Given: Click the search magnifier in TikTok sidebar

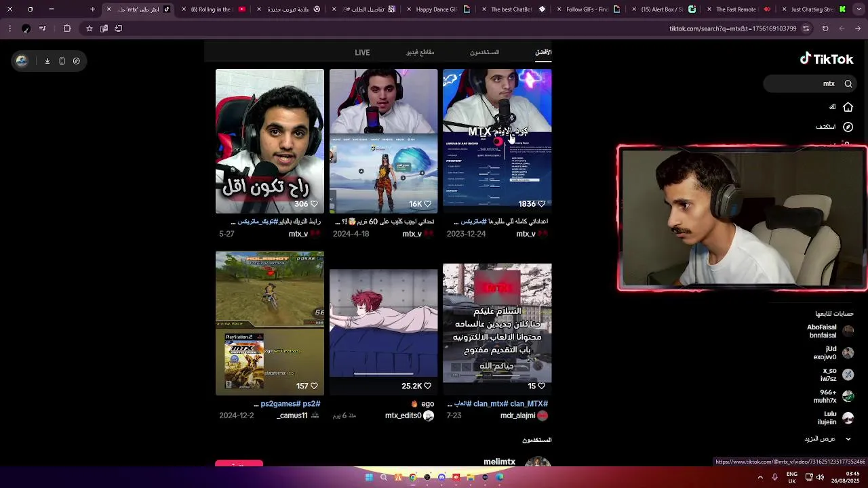Looking at the screenshot, I should click(x=848, y=84).
